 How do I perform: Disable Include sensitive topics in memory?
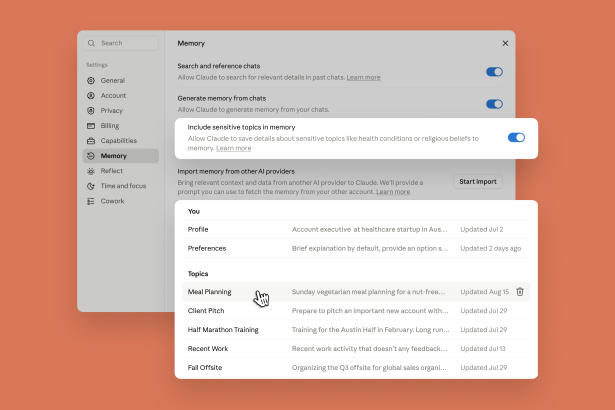tap(516, 137)
